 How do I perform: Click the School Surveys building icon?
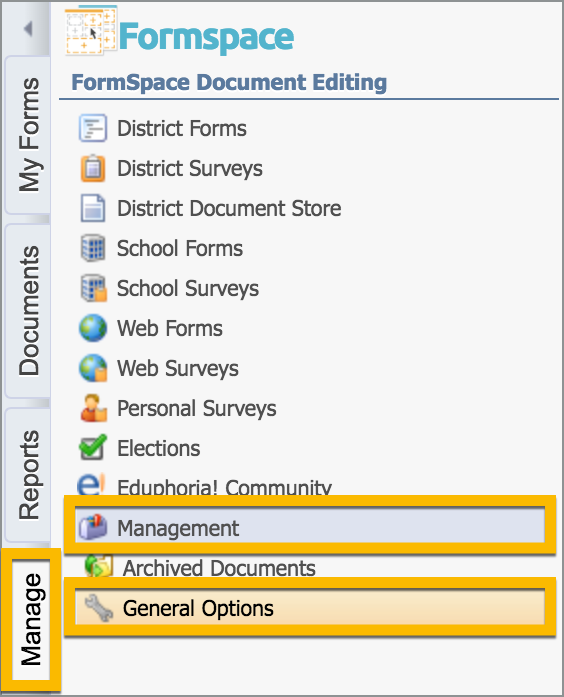click(x=93, y=288)
